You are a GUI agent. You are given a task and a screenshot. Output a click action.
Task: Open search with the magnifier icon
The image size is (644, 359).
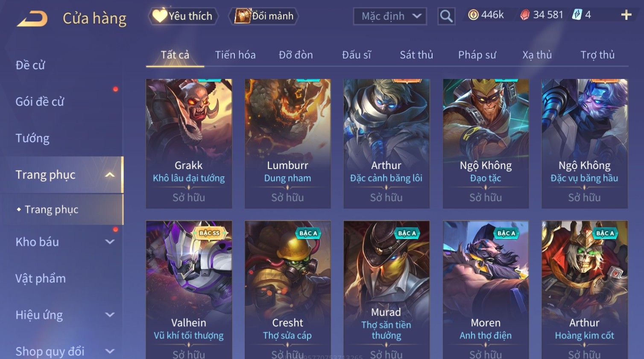pos(446,16)
